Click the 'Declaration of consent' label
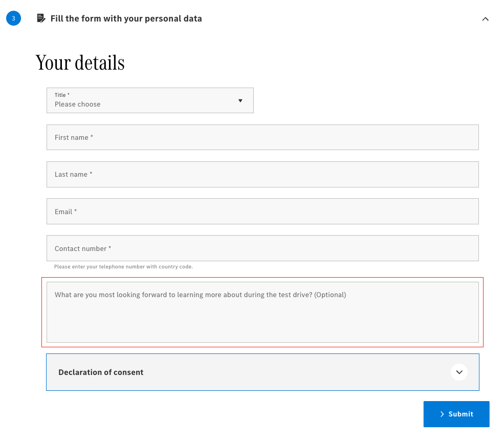This screenshot has width=504, height=439. 101,372
